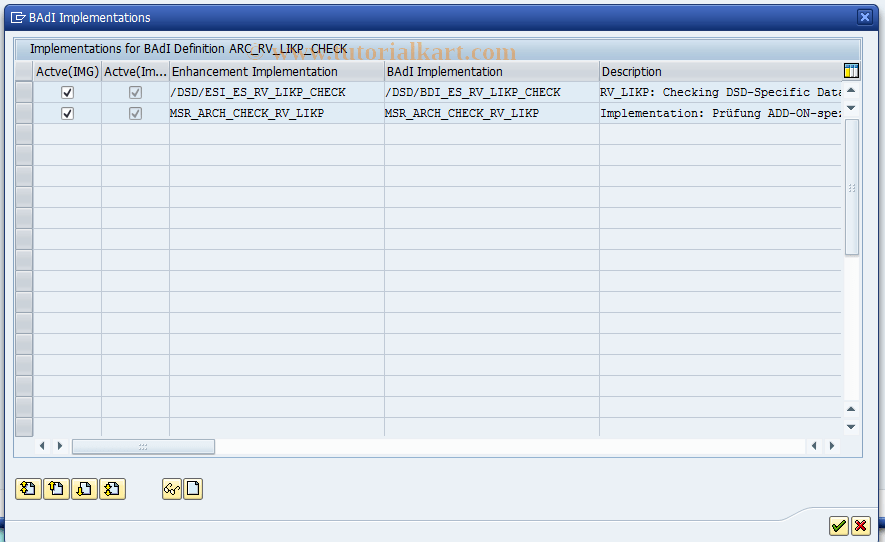Click Actve(Im...) checkbox in MSR_ARCH_CHECK_RV_LIKP row

point(135,113)
